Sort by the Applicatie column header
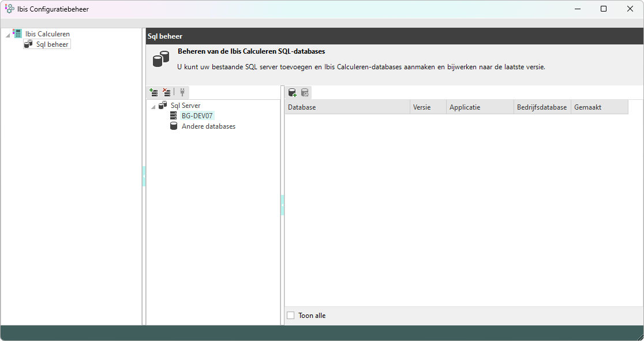 (x=480, y=107)
